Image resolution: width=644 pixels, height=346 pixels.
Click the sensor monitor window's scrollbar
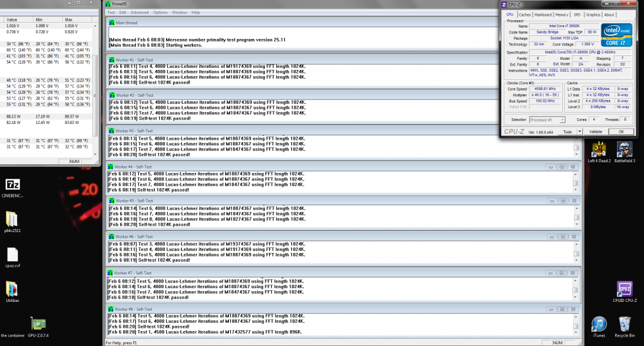pos(96,90)
